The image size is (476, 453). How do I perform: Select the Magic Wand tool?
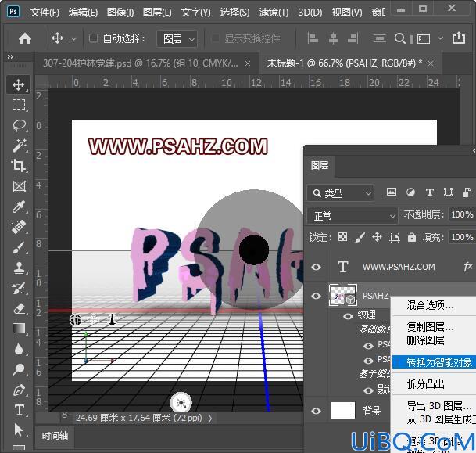pyautogui.click(x=19, y=146)
